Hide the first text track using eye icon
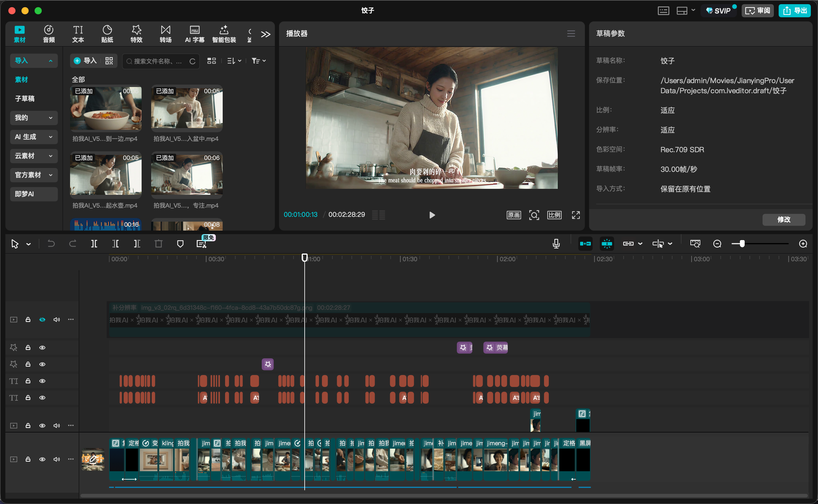This screenshot has width=818, height=504. coord(42,381)
